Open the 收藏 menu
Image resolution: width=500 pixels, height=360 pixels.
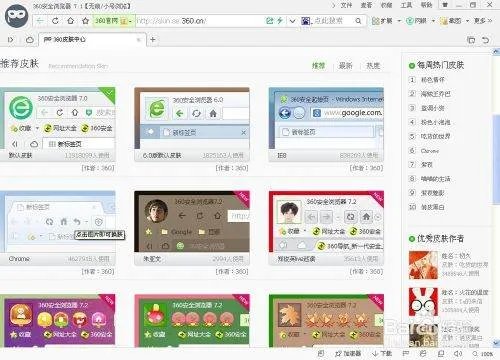coord(386,5)
